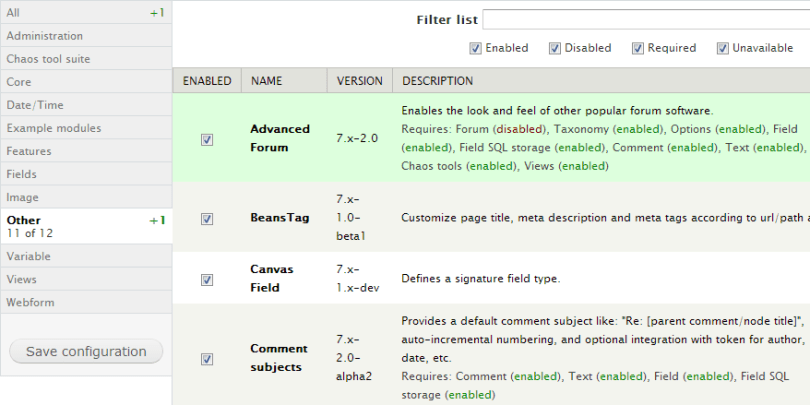Toggle the Required filter checkbox
Image resolution: width=810 pixels, height=405 pixels.
[637, 48]
